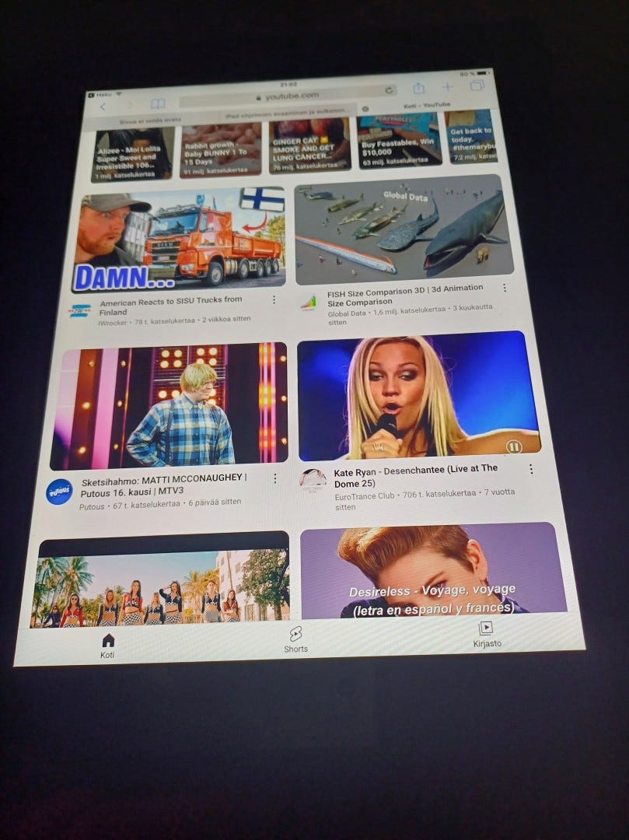
Task: Add a new tab with plus icon
Action: point(448,87)
